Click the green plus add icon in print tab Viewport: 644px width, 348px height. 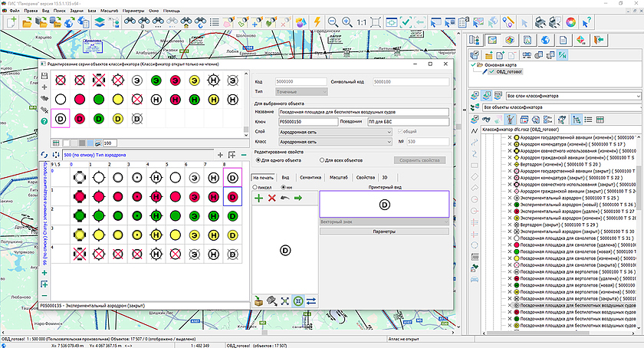(x=258, y=199)
